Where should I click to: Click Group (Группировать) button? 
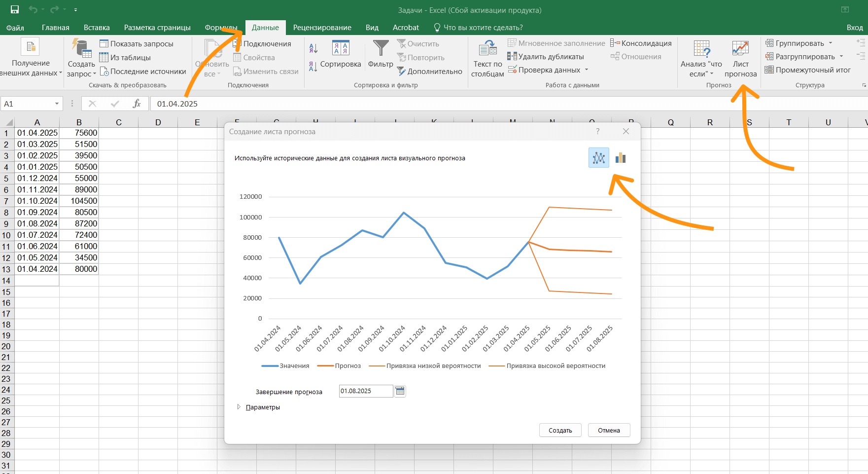point(795,43)
